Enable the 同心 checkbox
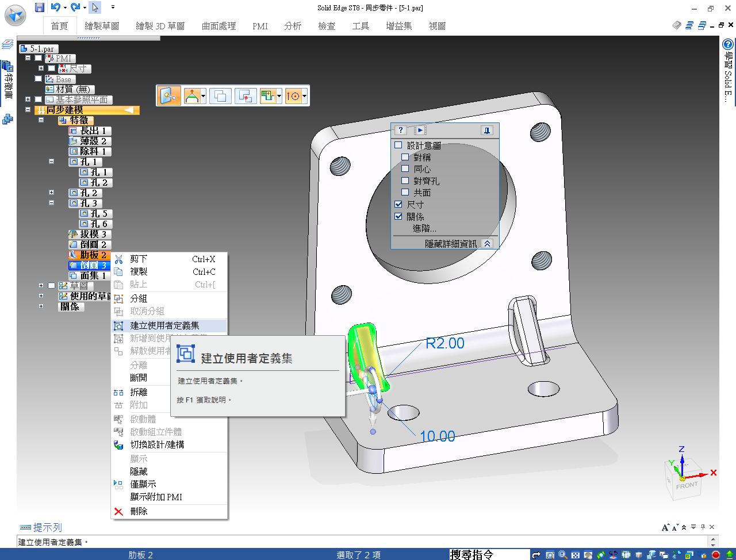Image resolution: width=736 pixels, height=560 pixels. (405, 168)
